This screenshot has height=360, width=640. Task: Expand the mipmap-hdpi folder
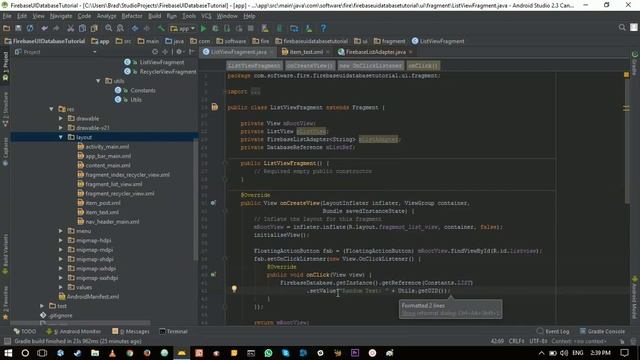pyautogui.click(x=60, y=240)
